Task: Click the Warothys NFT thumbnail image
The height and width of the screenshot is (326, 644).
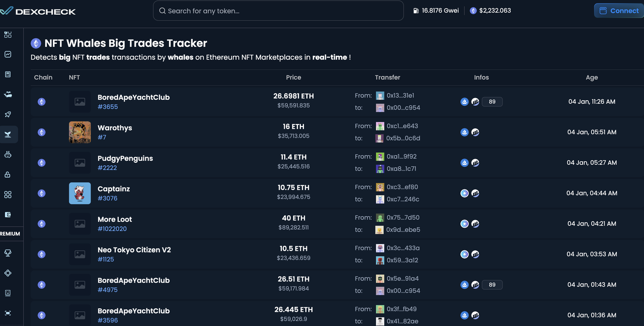Action: click(79, 132)
